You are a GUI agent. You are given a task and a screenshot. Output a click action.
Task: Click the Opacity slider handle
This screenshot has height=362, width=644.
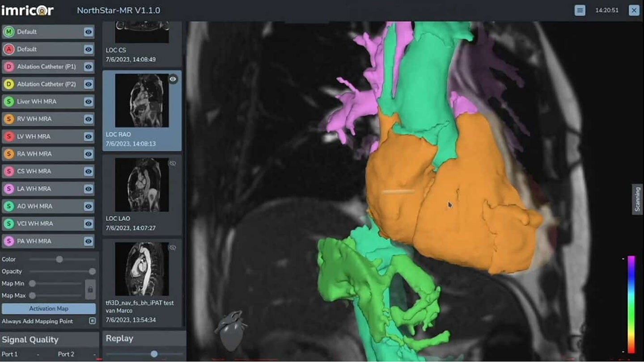tap(92, 271)
